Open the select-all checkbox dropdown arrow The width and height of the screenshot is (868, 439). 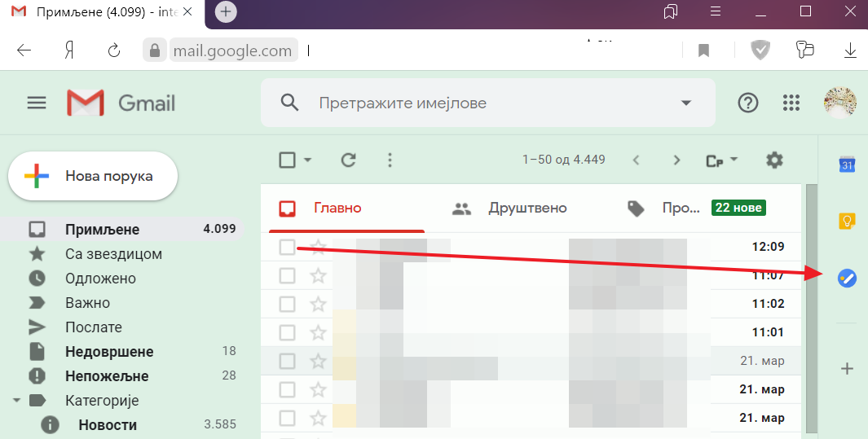point(308,160)
